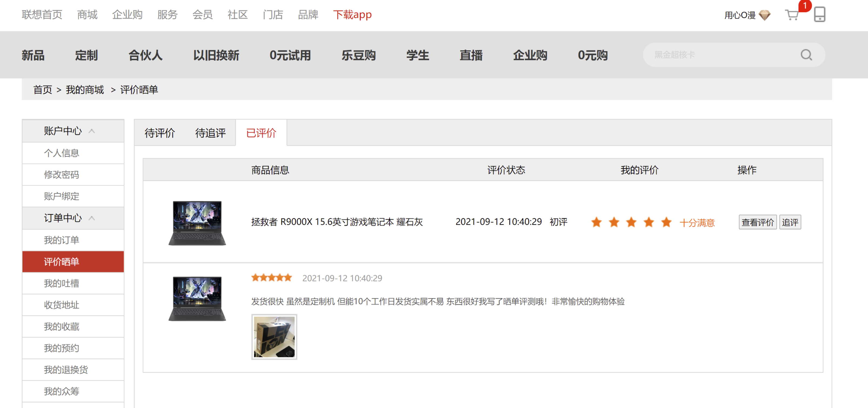This screenshot has height=408, width=868.
Task: Collapse the 账户中心 section chevron
Action: click(92, 131)
